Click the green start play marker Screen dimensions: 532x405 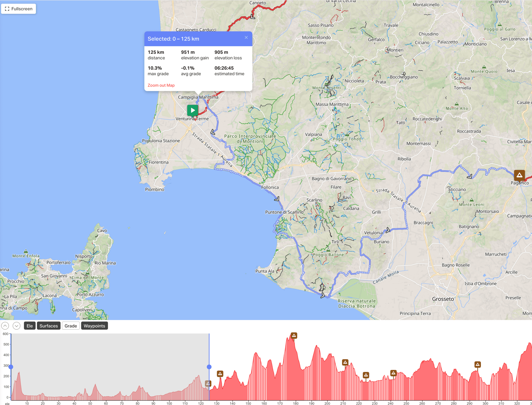(x=192, y=110)
